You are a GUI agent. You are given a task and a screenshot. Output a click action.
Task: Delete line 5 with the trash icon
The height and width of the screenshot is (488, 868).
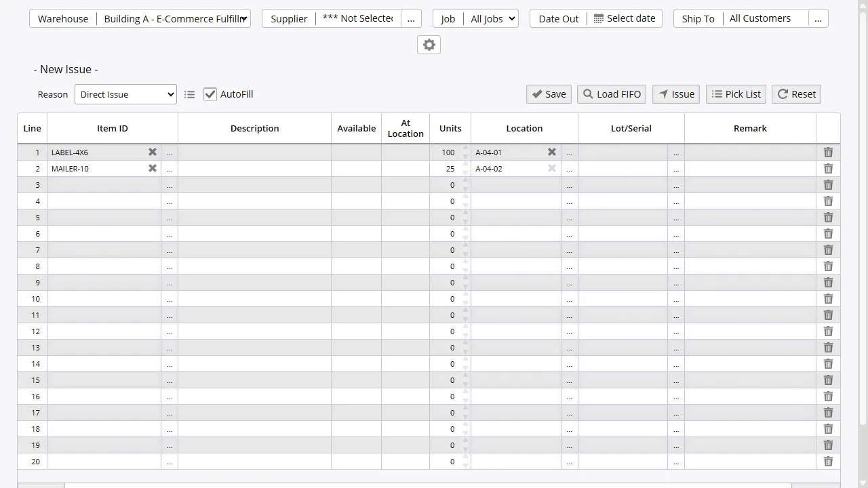click(828, 218)
